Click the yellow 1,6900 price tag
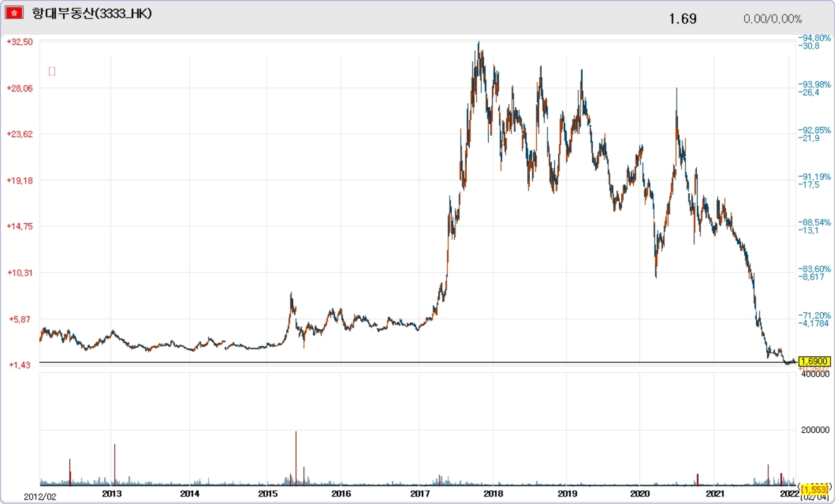This screenshot has height=504, width=835. point(814,361)
